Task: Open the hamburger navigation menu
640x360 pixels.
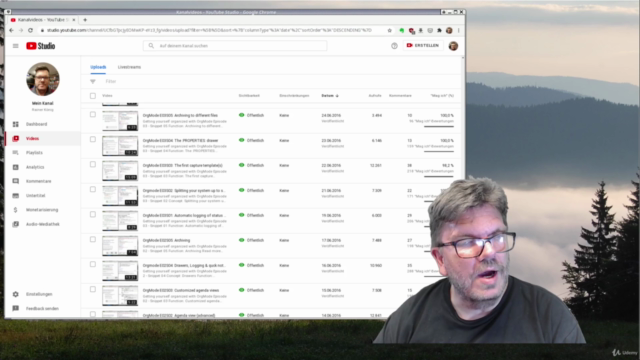Action: pyautogui.click(x=16, y=46)
